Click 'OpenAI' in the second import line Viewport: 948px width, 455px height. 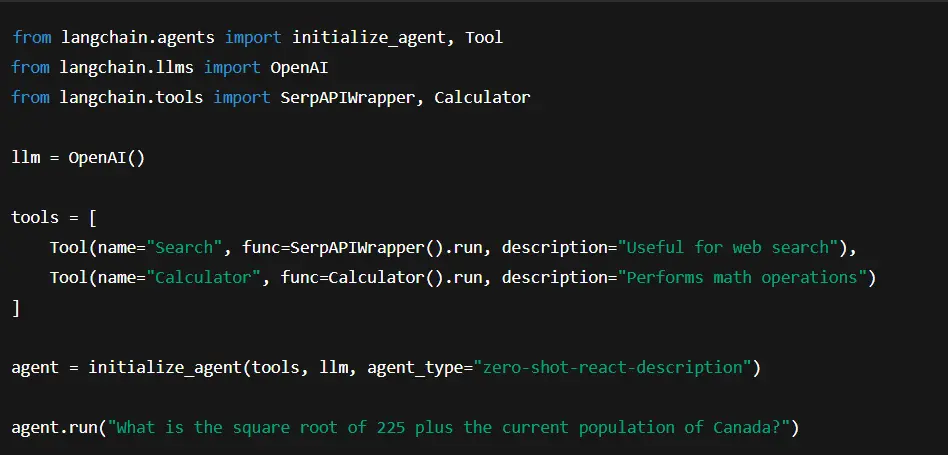[298, 67]
